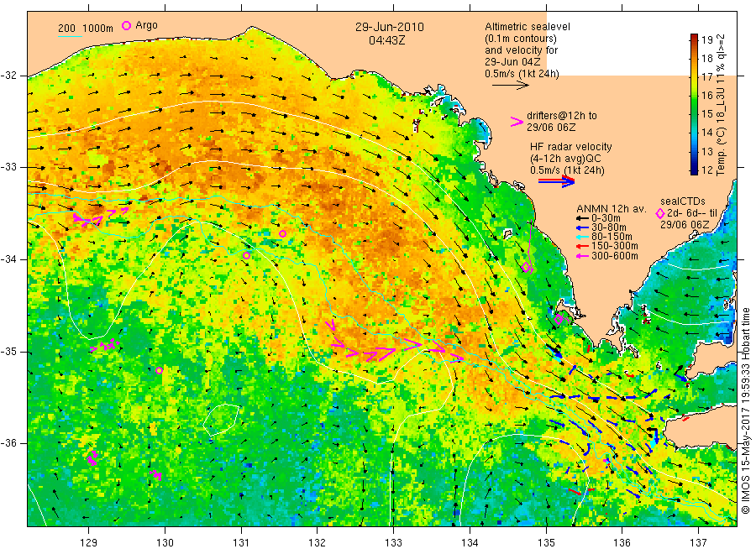Click the green colorbar band at 16
The width and height of the screenshot is (756, 554).
pos(694,96)
